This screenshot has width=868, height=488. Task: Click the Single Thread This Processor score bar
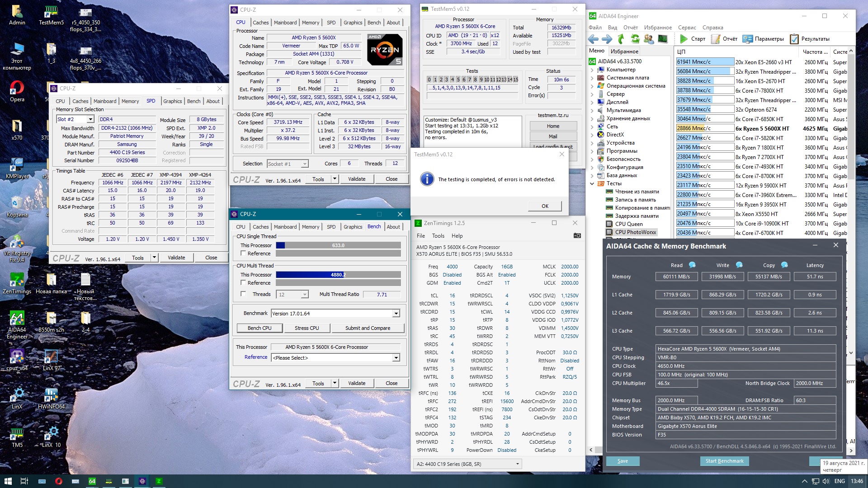(x=338, y=245)
